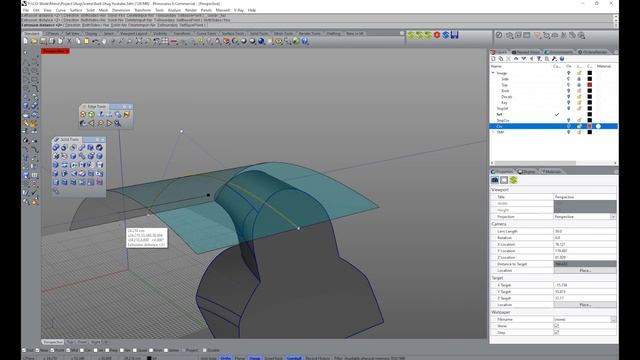
Task: Toggle visibility bulb of Image layer
Action: pyautogui.click(x=568, y=73)
